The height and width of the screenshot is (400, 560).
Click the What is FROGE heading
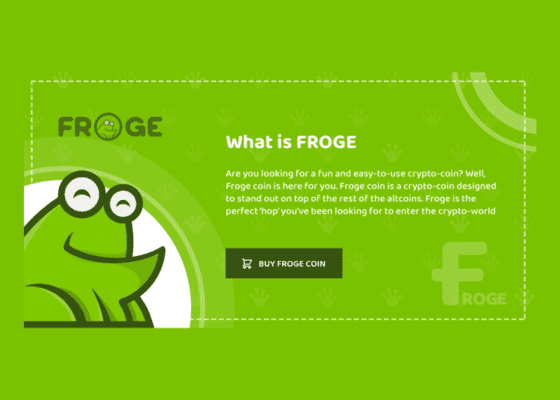[x=291, y=142]
